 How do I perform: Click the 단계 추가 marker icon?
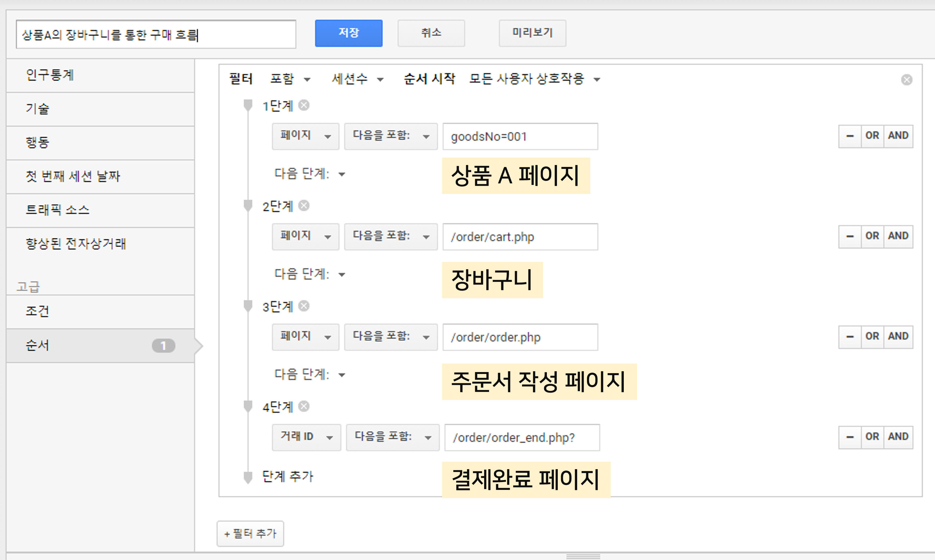tap(248, 477)
